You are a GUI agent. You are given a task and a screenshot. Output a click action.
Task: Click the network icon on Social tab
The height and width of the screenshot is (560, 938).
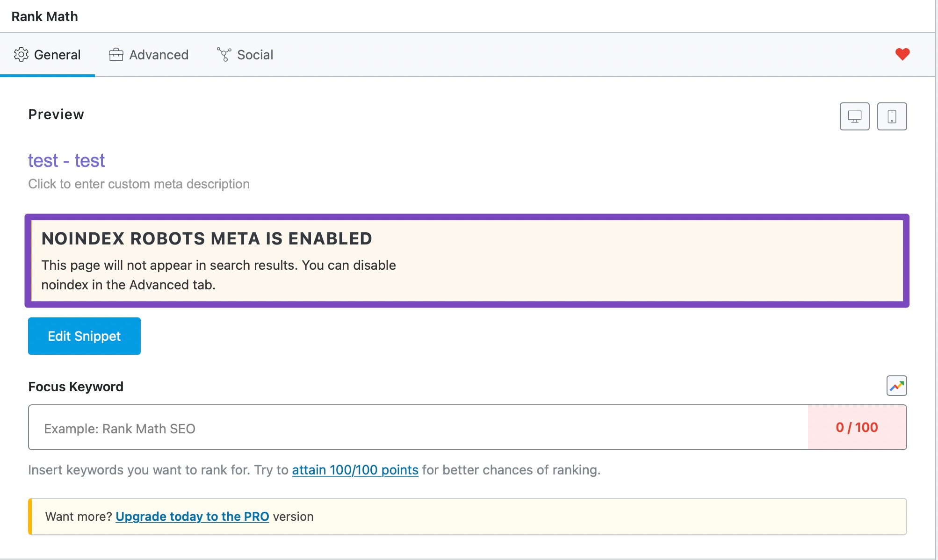tap(224, 55)
